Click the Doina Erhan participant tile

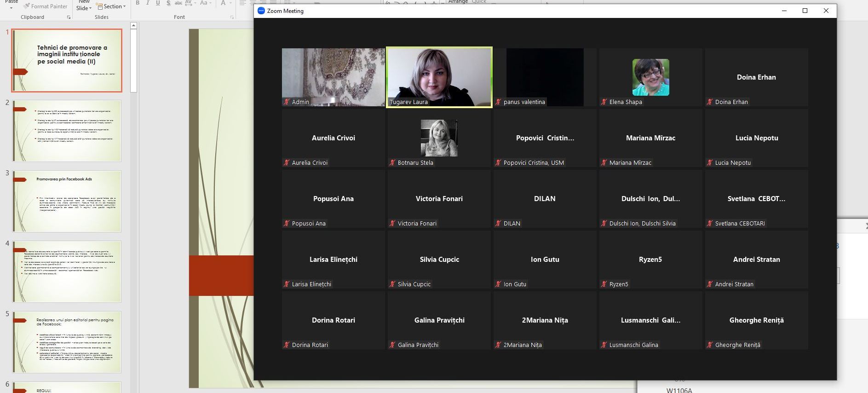[756, 77]
